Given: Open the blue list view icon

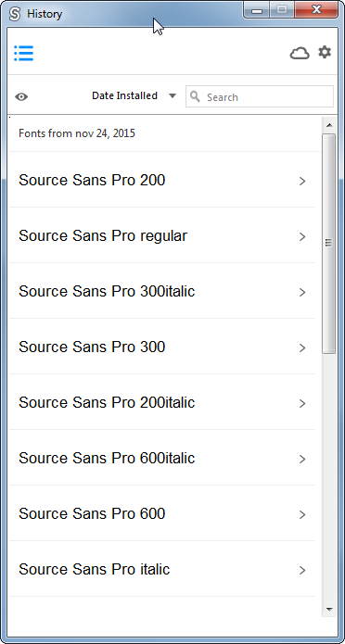Looking at the screenshot, I should tap(23, 54).
